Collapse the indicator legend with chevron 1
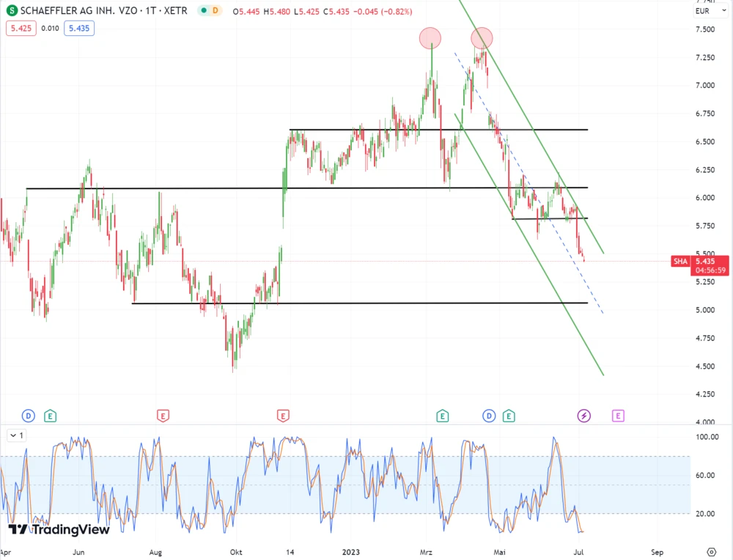The image size is (733, 560). pyautogui.click(x=17, y=435)
